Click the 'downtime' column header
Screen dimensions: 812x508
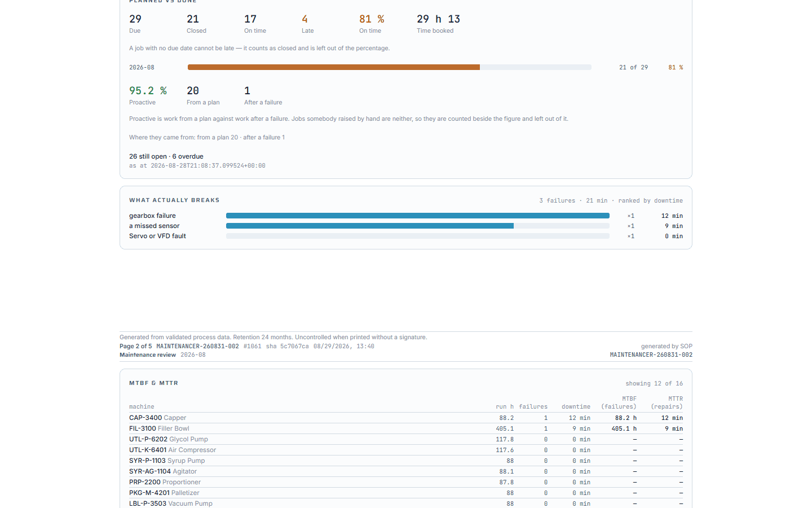(576, 406)
